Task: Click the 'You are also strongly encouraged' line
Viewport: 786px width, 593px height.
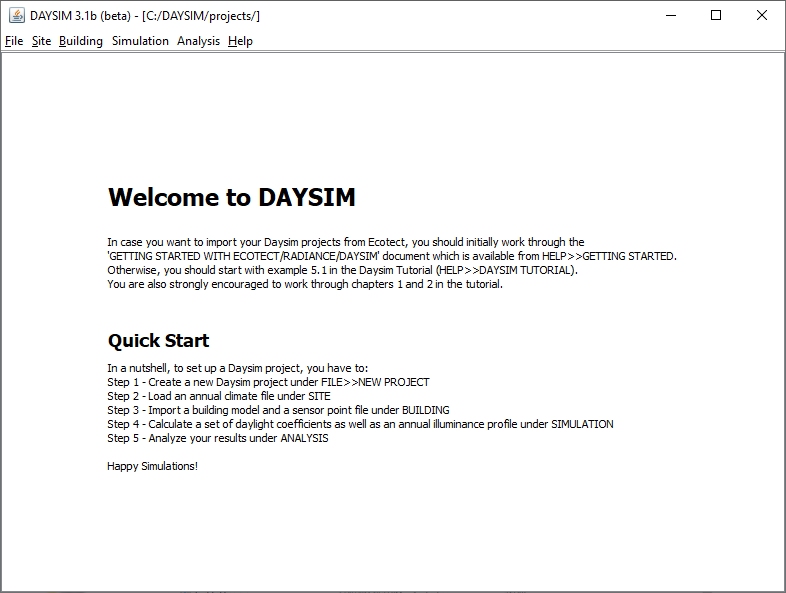Action: point(305,284)
